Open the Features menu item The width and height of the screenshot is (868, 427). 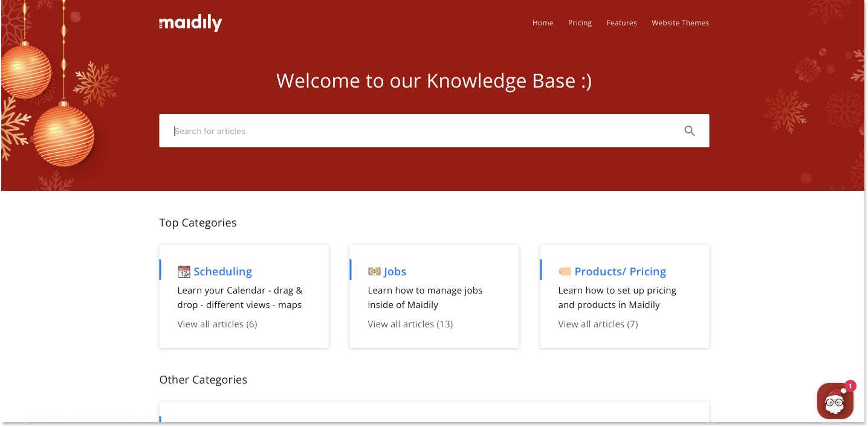621,23
